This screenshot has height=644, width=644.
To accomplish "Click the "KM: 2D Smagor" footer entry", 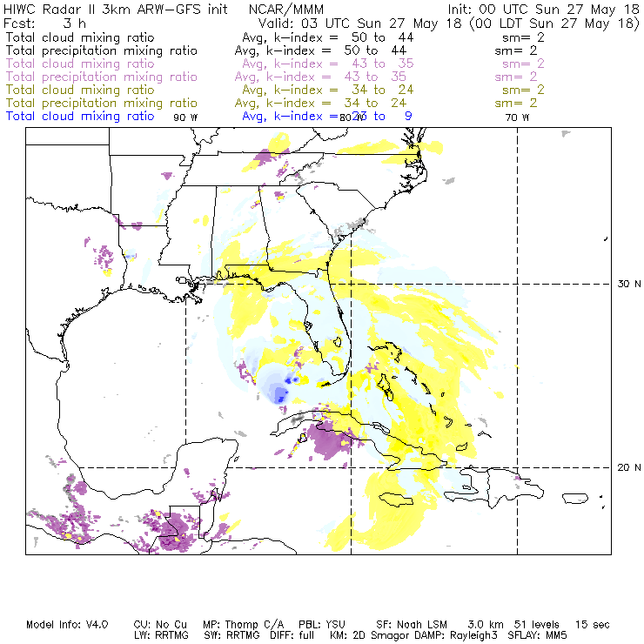I will (369, 635).
